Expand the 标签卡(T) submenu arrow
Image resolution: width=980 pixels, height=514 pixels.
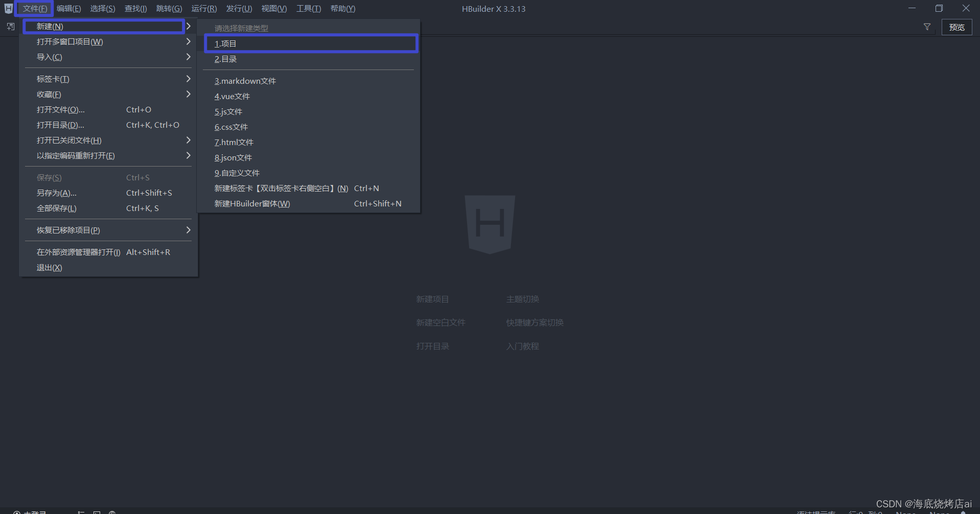click(x=188, y=79)
